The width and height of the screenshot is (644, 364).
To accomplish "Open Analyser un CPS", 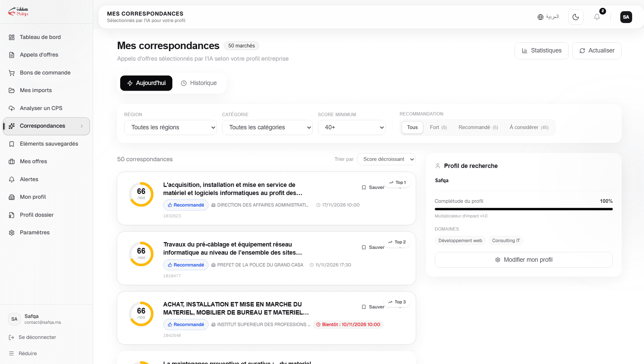I will click(x=46, y=108).
